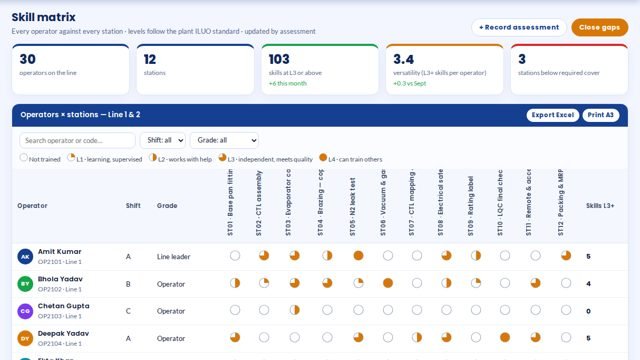Click the Grade column header

167,206
